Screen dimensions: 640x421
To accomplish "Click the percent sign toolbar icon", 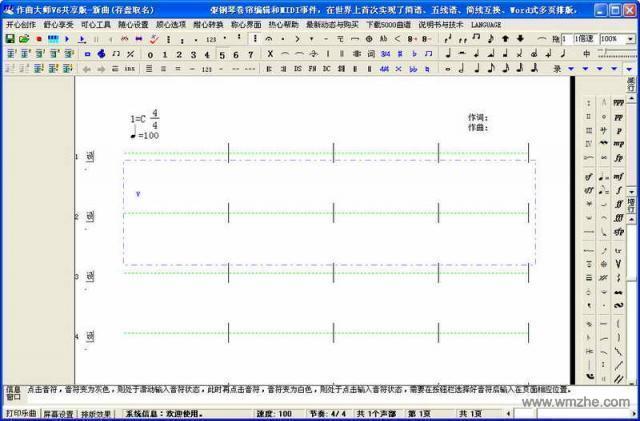I will coord(131,54).
